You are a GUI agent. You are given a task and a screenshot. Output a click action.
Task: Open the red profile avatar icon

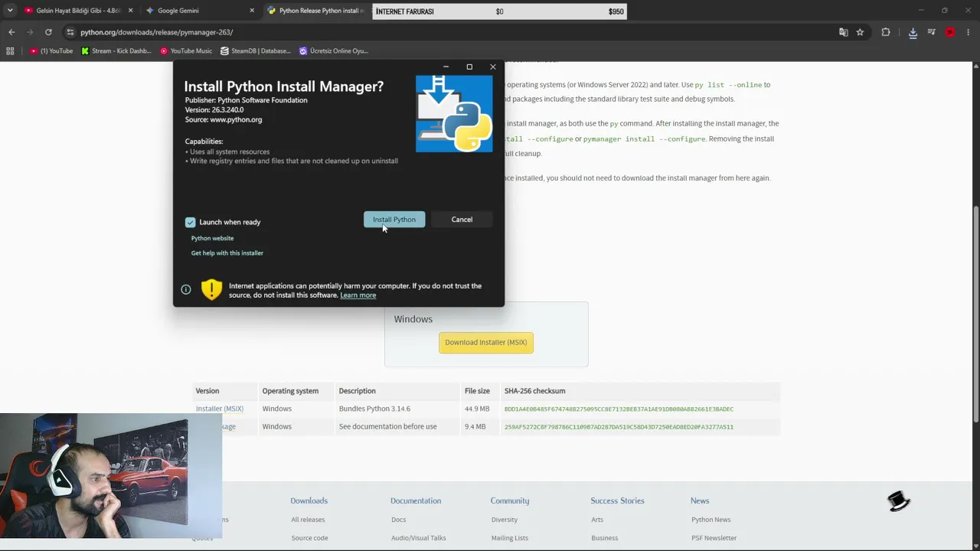click(x=950, y=32)
